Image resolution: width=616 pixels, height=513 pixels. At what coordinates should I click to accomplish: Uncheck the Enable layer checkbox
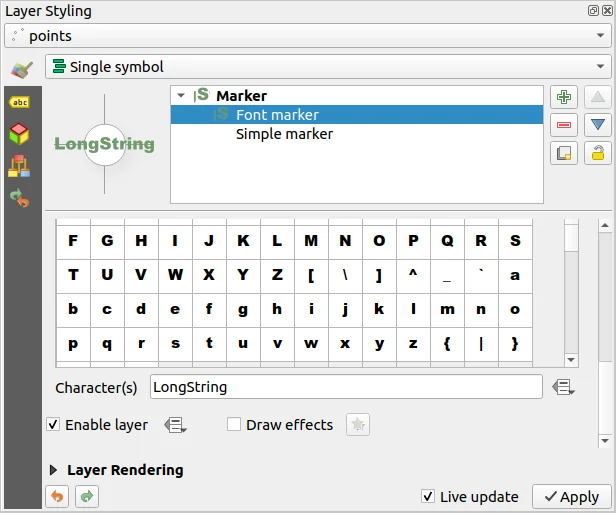(x=53, y=425)
